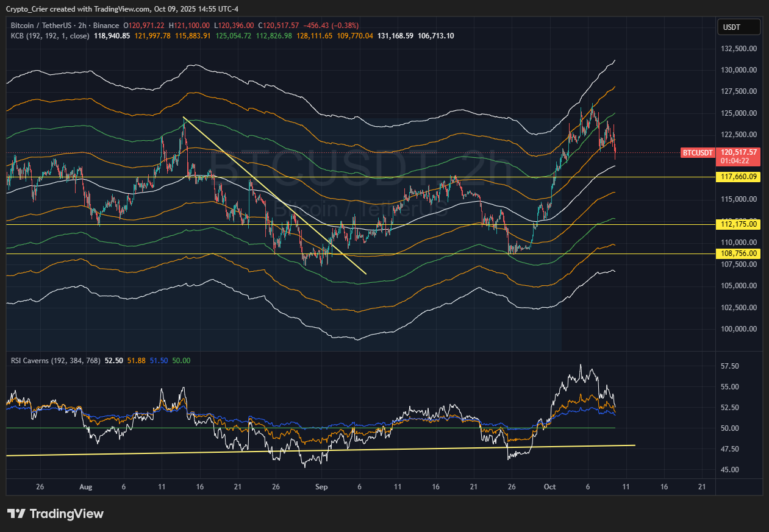This screenshot has width=769, height=532.
Task: Click 107,500.00 on the price axis
Action: pyautogui.click(x=739, y=264)
